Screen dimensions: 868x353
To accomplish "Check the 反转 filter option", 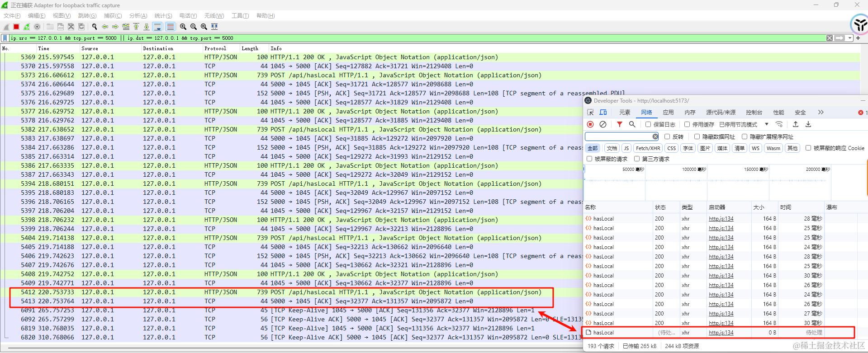I will click(667, 136).
